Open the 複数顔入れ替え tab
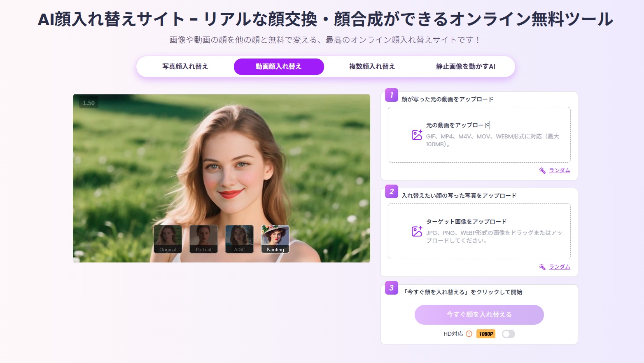The height and width of the screenshot is (363, 644). (x=372, y=67)
